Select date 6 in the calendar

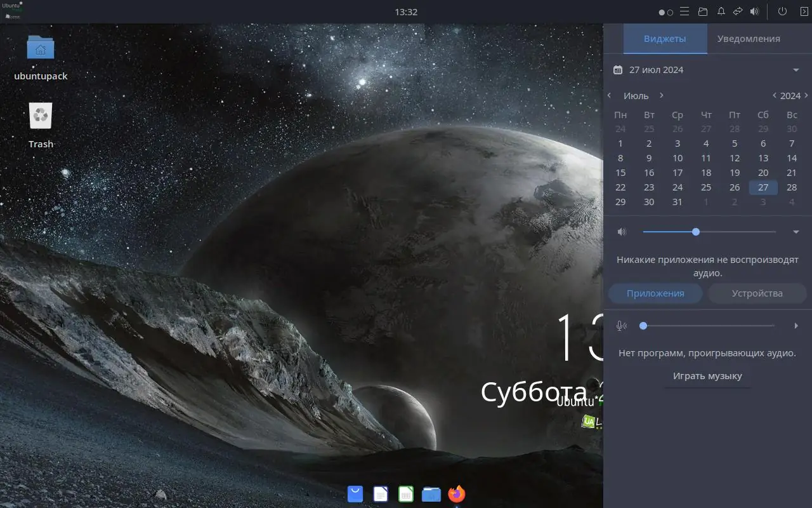pos(763,144)
